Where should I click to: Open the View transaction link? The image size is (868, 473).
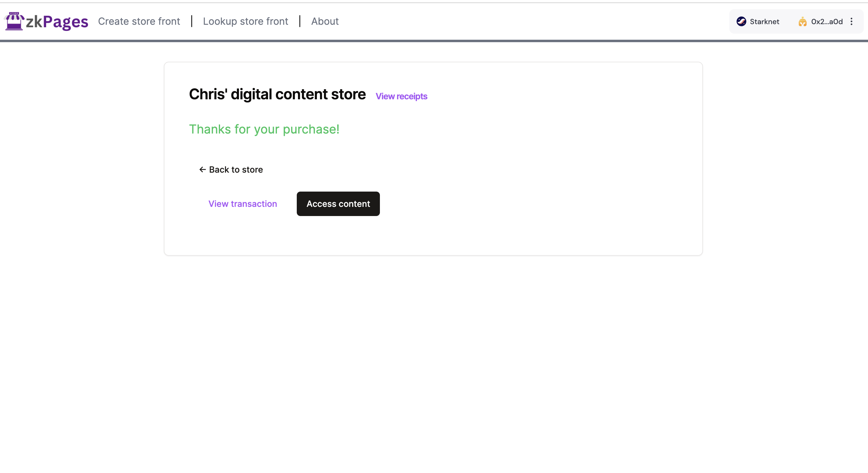pos(242,204)
